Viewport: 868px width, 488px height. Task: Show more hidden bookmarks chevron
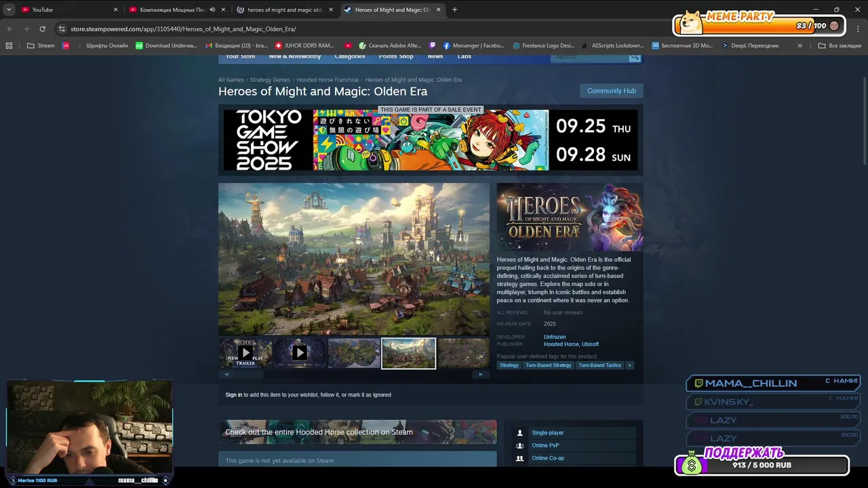(x=800, y=45)
